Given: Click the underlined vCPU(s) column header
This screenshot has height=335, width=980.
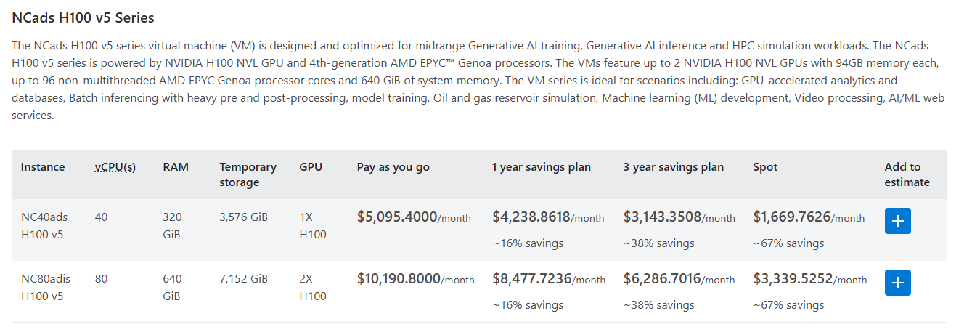Looking at the screenshot, I should pos(115,167).
